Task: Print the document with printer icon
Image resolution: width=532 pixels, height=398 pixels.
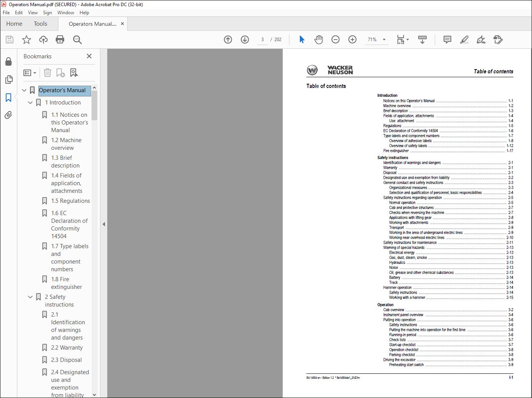Action: pyautogui.click(x=60, y=40)
